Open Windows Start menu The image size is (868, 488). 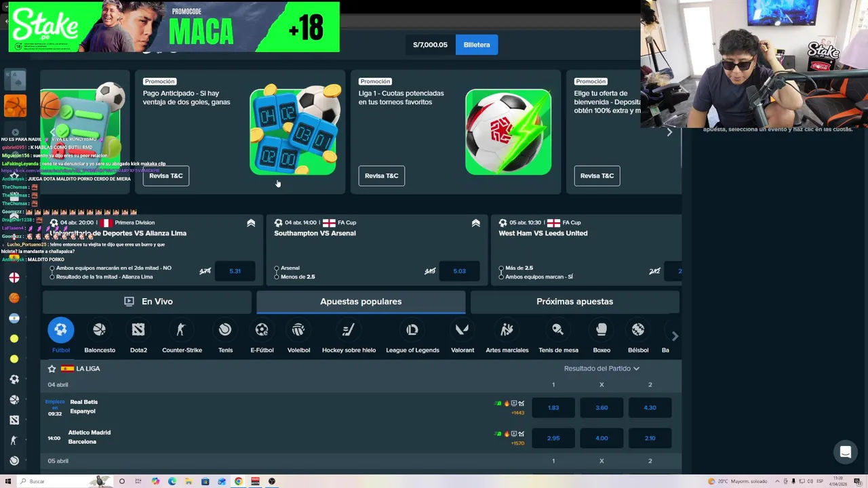[8, 481]
